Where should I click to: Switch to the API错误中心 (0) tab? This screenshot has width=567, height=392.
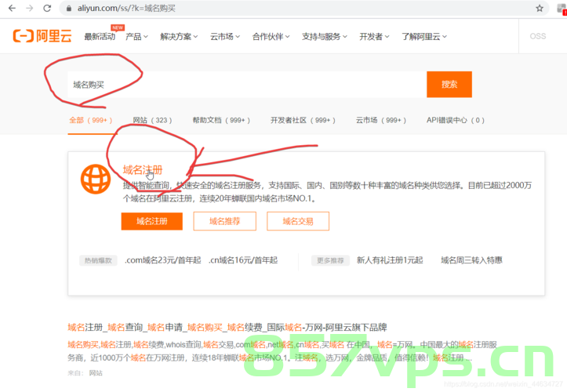[456, 121]
